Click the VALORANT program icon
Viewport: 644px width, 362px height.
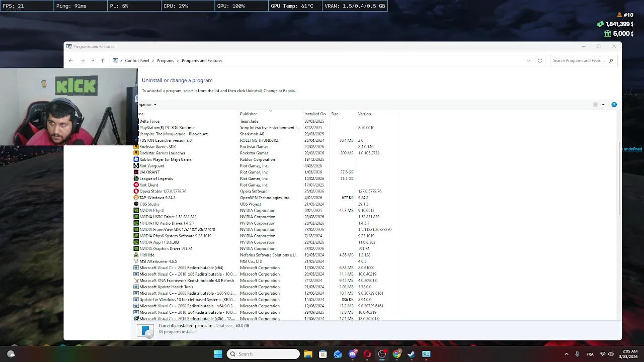click(x=136, y=172)
